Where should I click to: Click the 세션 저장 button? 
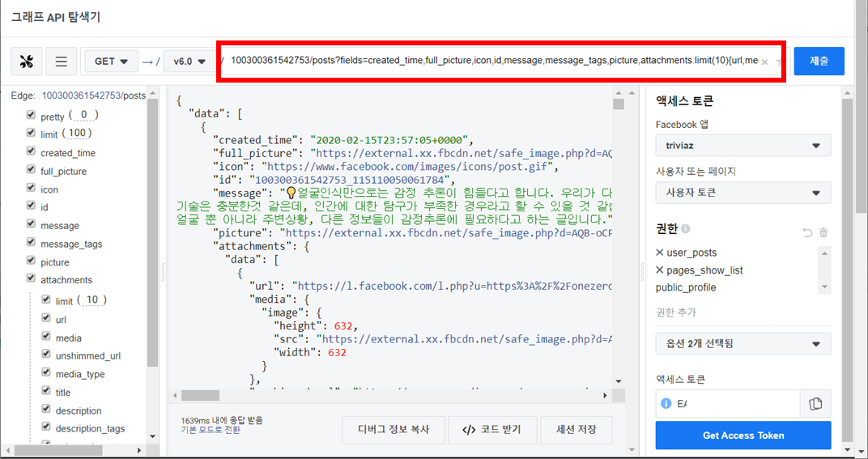(577, 430)
